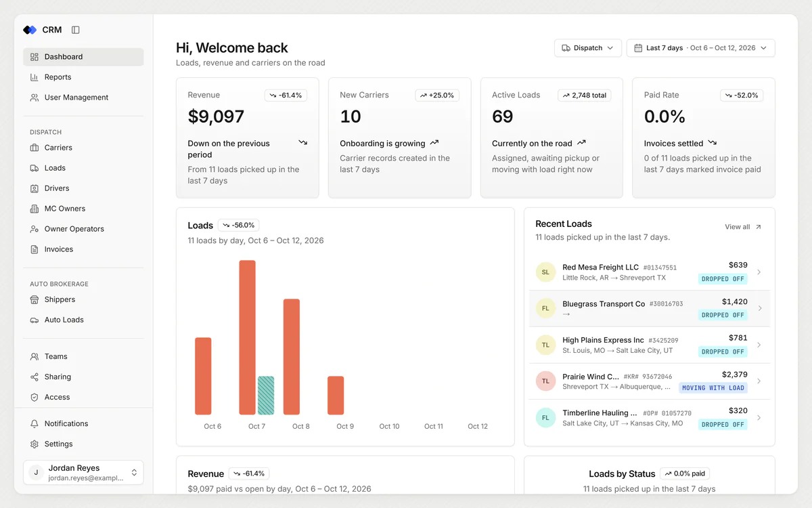Click the Invoices document icon
Image resolution: width=812 pixels, height=508 pixels.
click(x=35, y=249)
